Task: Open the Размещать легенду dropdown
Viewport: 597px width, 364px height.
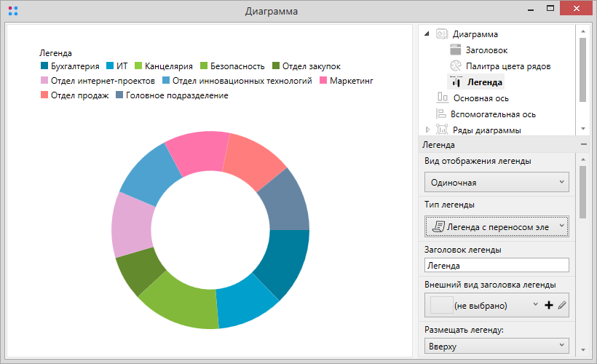Action: coord(497,346)
